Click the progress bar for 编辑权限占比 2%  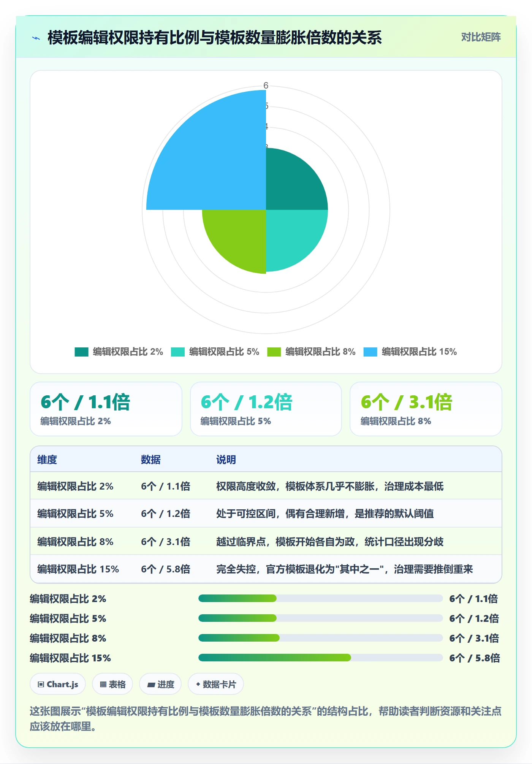pos(320,599)
